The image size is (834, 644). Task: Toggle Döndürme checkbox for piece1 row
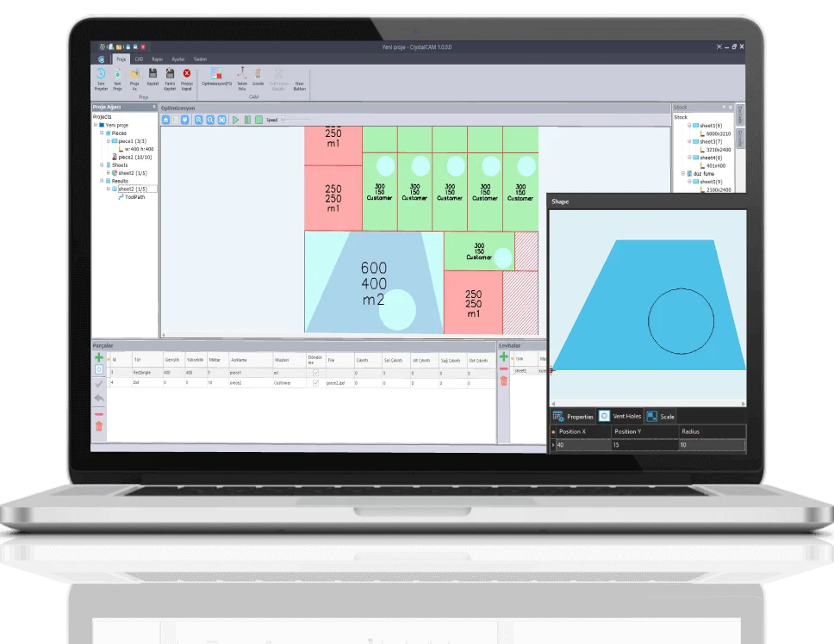click(x=315, y=372)
